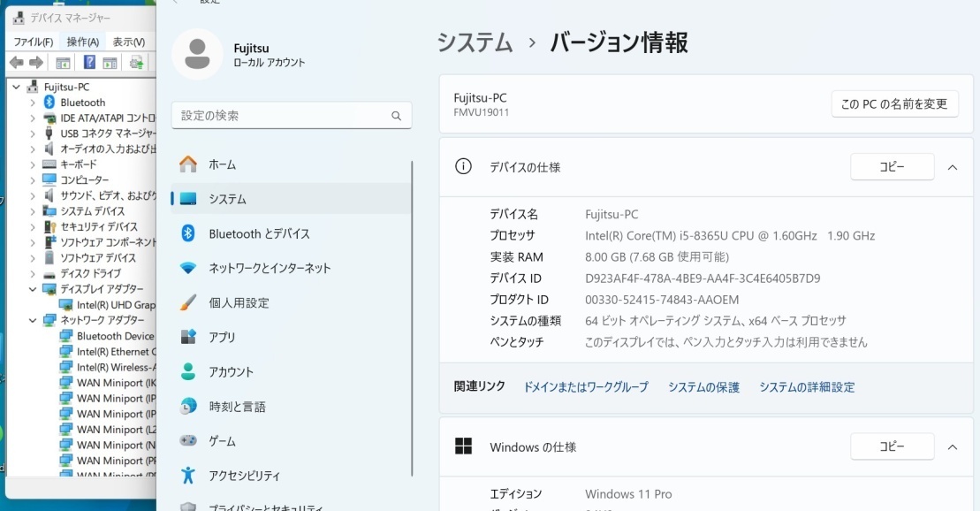Open the システムの詳細設定 link
Screen dimensions: 980x511
pos(807,387)
